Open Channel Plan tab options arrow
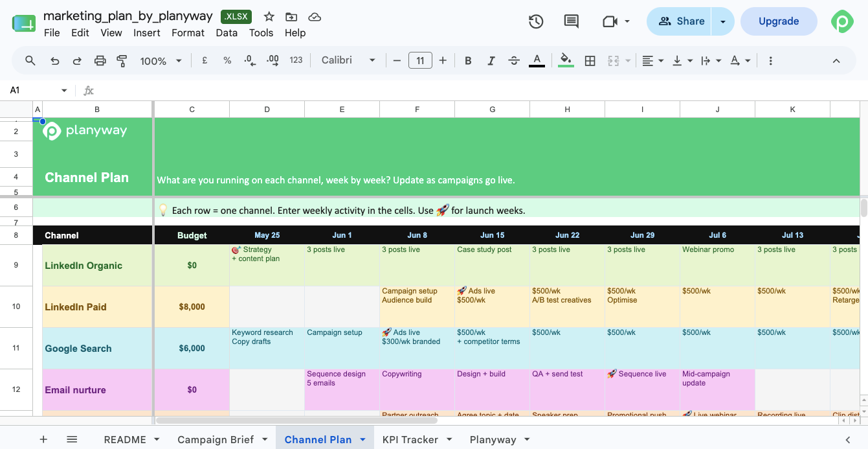Viewport: 868px width, 449px height. point(362,439)
